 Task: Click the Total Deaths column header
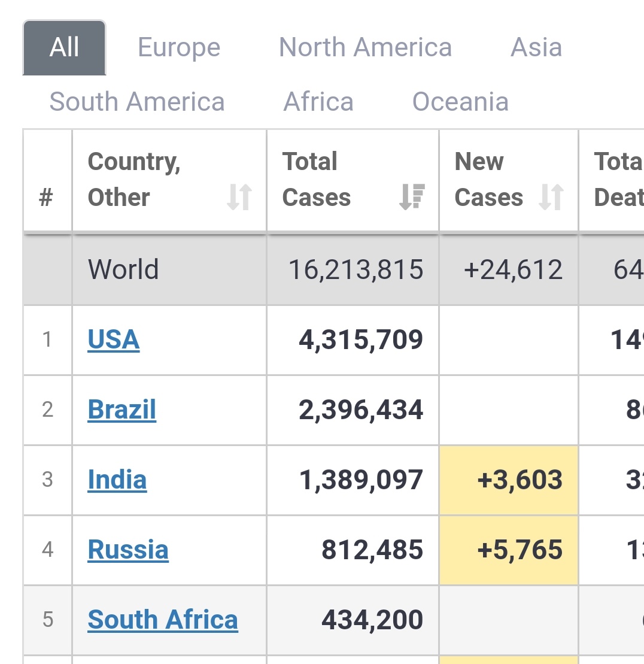click(x=616, y=180)
